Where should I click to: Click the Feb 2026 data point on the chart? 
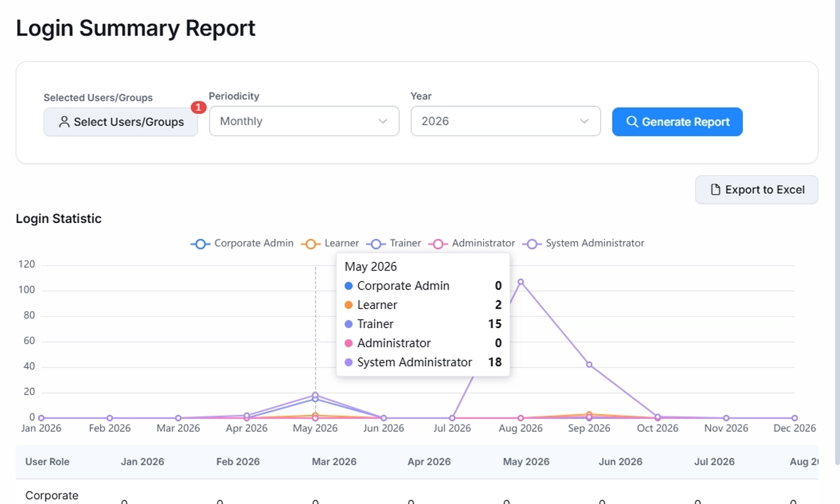[x=110, y=418]
